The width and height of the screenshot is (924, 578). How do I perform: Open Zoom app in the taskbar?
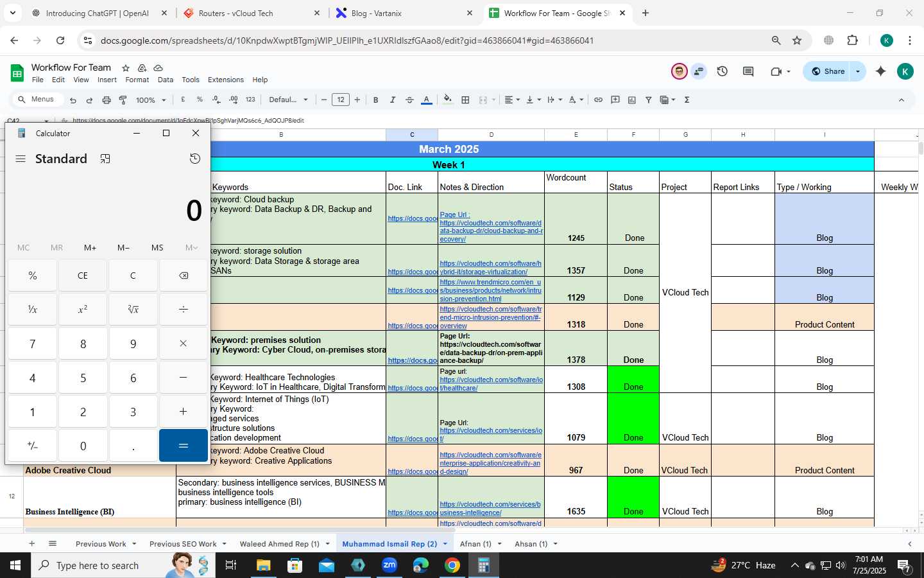[x=389, y=565]
